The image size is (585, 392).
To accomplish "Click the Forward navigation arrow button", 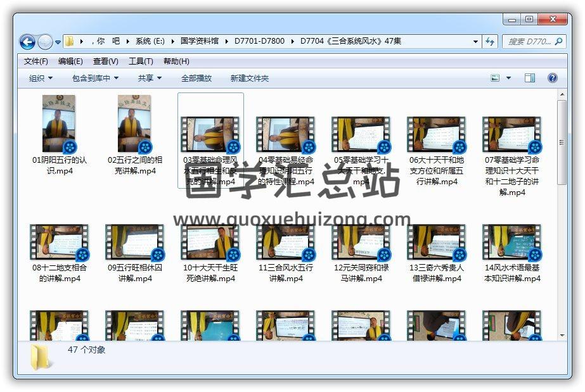I will pos(45,42).
